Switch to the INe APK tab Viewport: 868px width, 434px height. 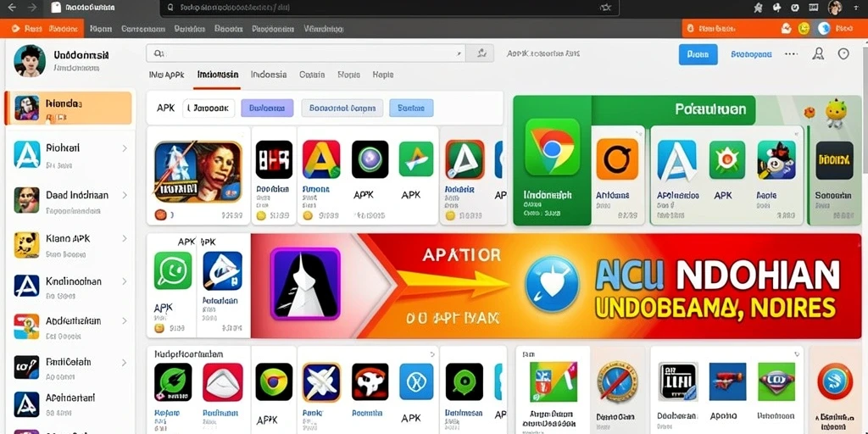coord(166,75)
